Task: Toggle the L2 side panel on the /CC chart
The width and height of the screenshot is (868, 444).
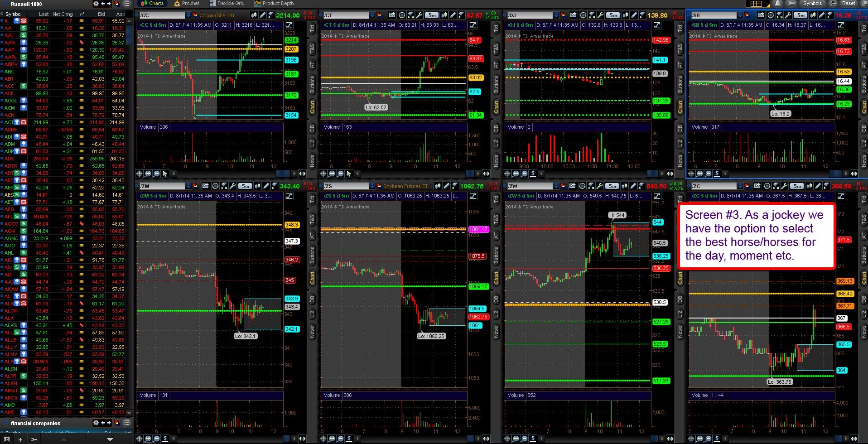Action: pos(312,143)
